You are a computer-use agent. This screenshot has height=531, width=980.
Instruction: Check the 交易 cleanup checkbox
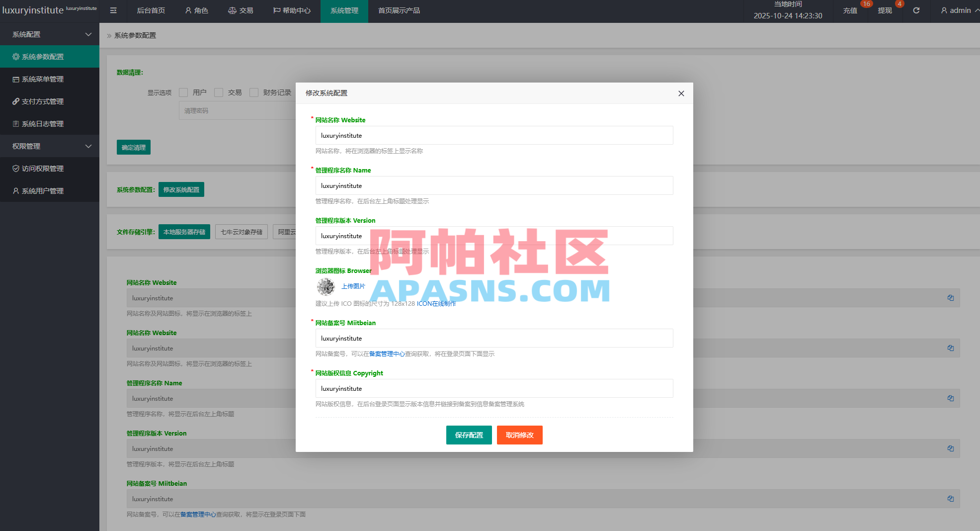coord(219,92)
